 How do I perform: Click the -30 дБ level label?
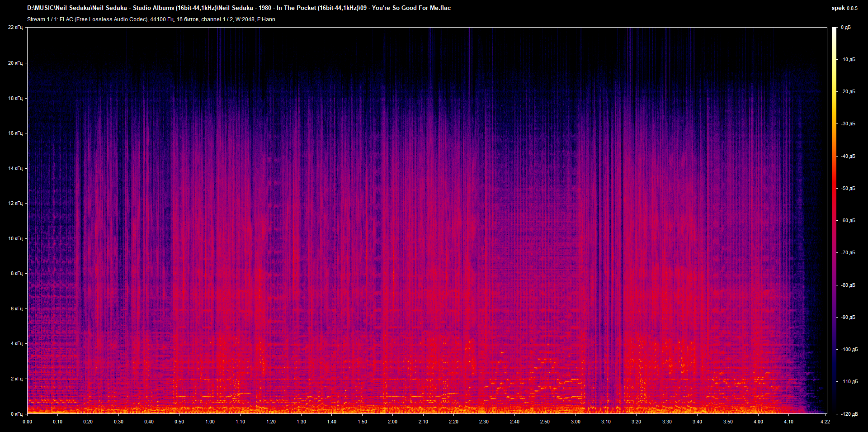coord(848,124)
